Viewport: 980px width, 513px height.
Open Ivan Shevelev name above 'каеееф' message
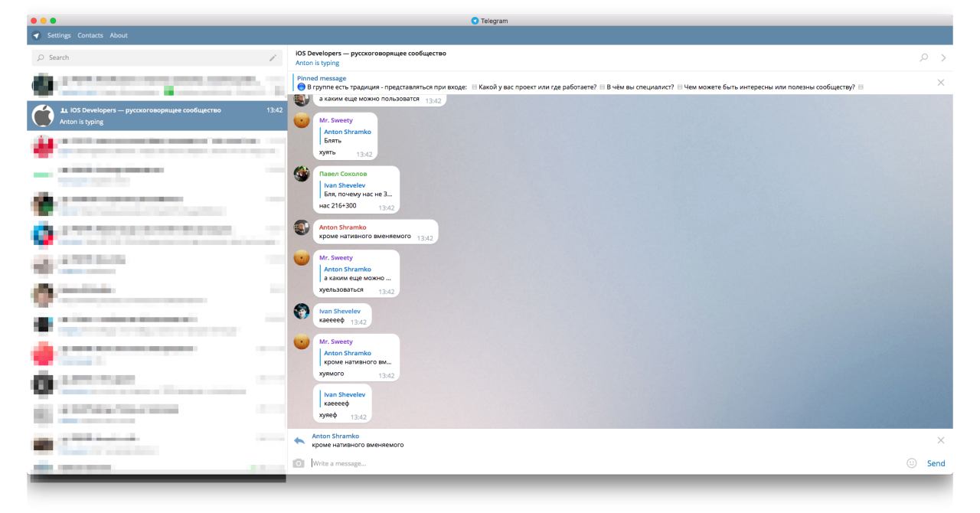pos(341,311)
